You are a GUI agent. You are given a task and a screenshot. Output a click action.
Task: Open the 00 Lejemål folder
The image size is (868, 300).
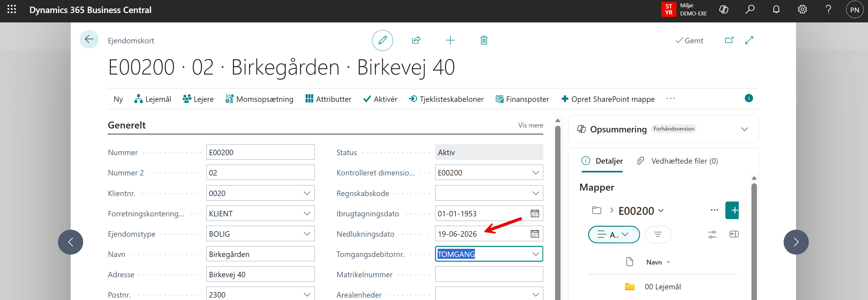coord(663,287)
